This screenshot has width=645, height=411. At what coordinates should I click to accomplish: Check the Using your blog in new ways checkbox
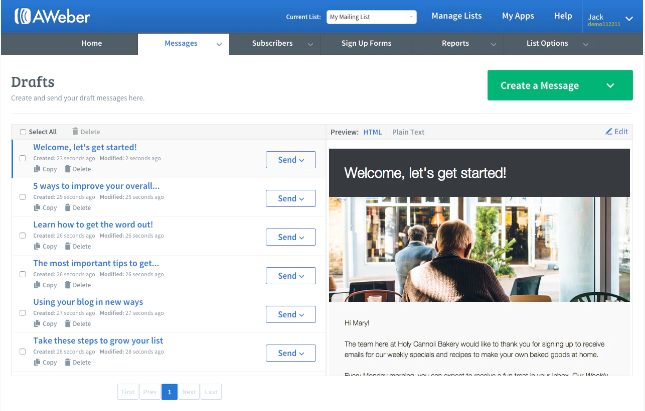pyautogui.click(x=23, y=313)
